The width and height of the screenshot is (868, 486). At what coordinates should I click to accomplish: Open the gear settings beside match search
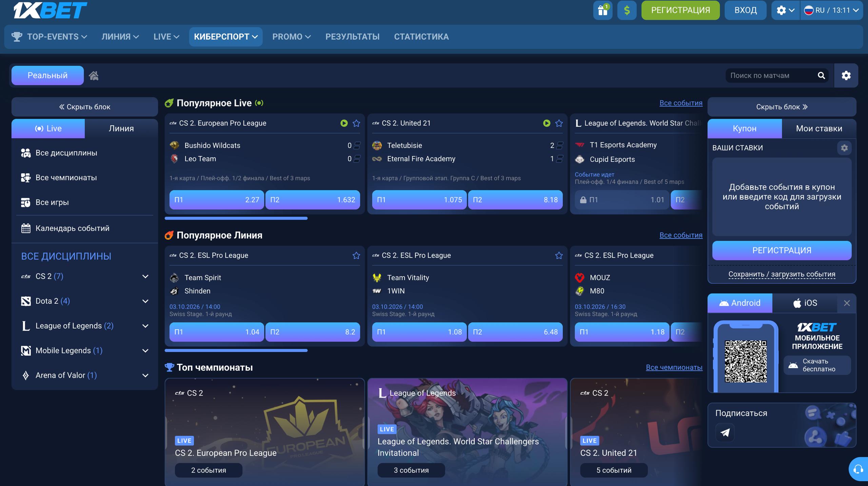pos(846,75)
